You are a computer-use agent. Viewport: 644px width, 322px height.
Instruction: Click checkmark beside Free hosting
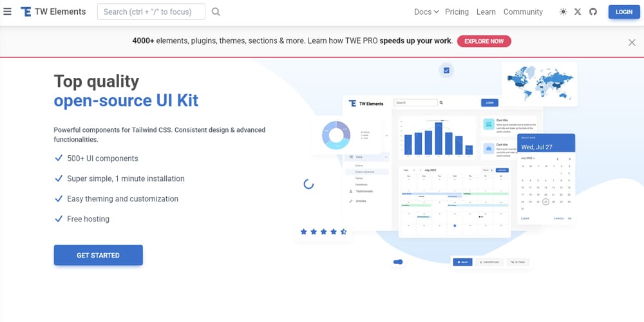(x=59, y=219)
